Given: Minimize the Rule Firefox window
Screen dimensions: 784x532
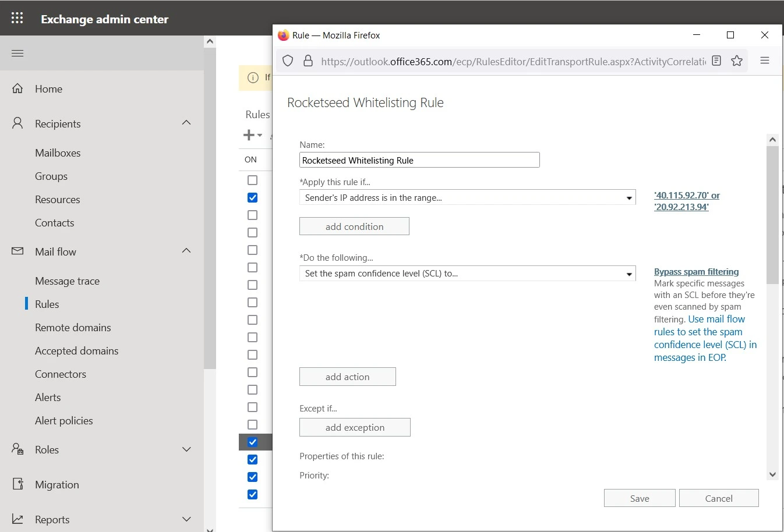Looking at the screenshot, I should pyautogui.click(x=697, y=35).
